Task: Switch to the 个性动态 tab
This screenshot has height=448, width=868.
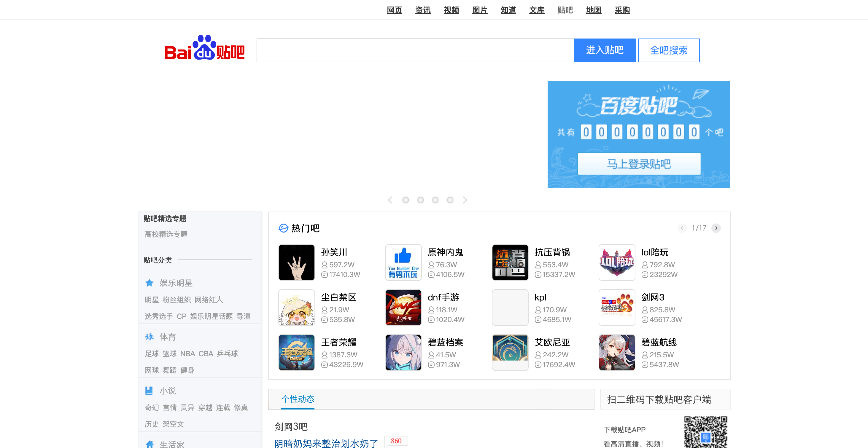Action: [x=298, y=399]
